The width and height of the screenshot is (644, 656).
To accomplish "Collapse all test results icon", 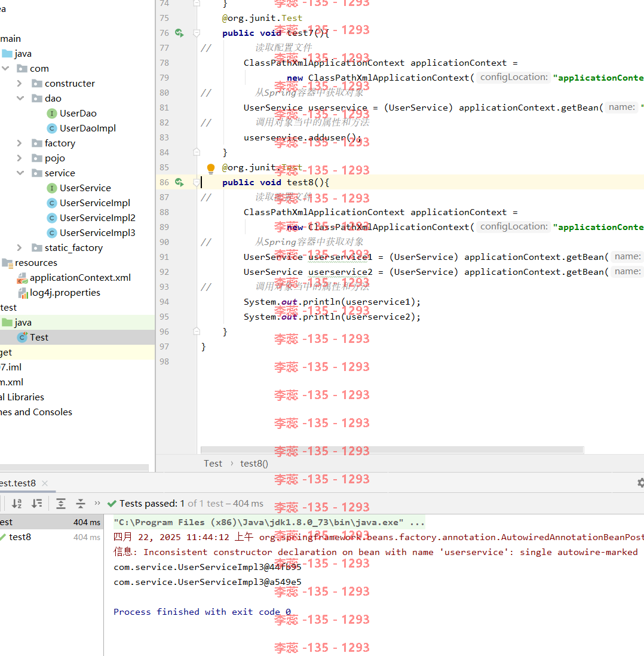I will [x=80, y=503].
